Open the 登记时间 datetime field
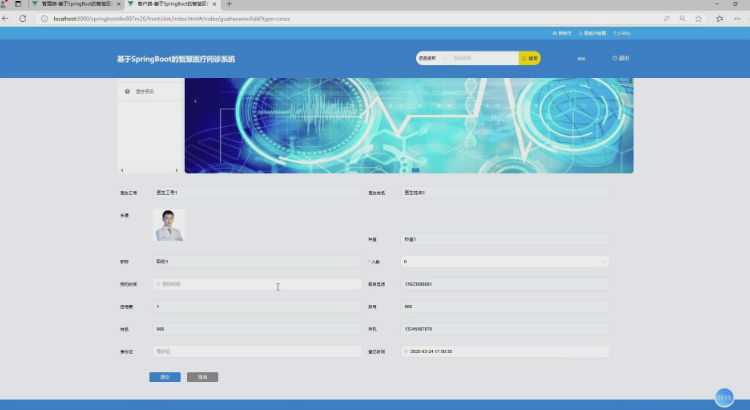This screenshot has height=410, width=750. click(505, 352)
